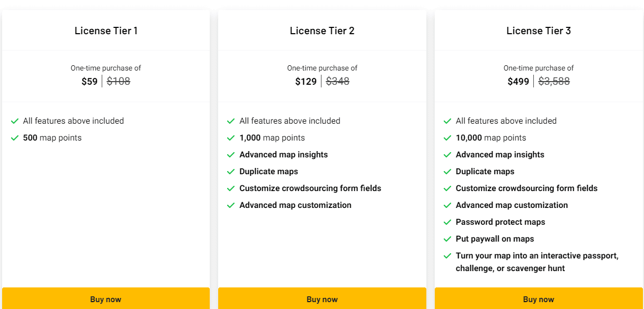The image size is (644, 309).
Task: Click the $499 price in Tier 3
Action: click(518, 82)
